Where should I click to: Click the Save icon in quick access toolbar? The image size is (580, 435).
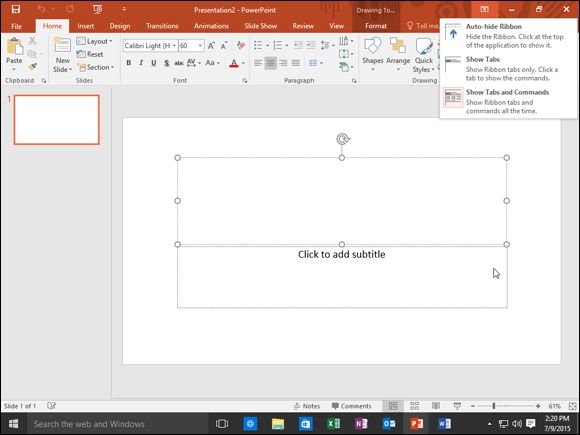[16, 9]
